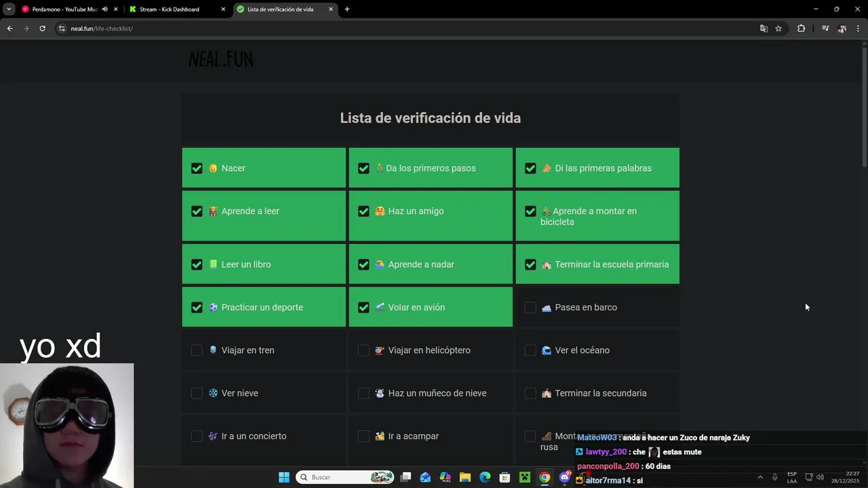
Task: Click the NEAL.FUN logo link
Action: (221, 60)
